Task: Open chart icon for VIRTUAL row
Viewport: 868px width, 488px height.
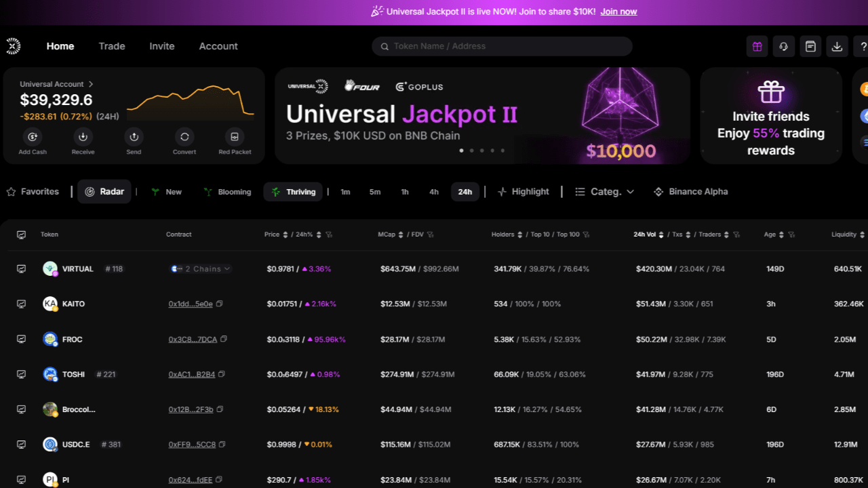Action: [21, 269]
